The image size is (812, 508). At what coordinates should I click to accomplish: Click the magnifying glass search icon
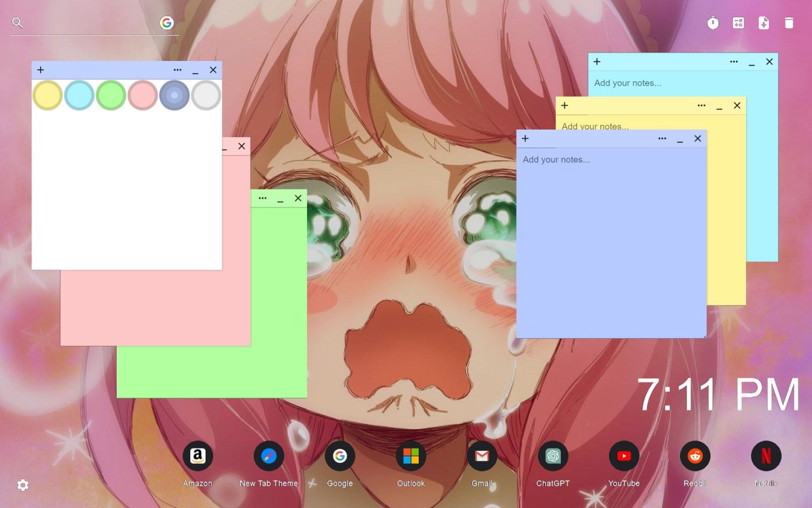tap(18, 23)
